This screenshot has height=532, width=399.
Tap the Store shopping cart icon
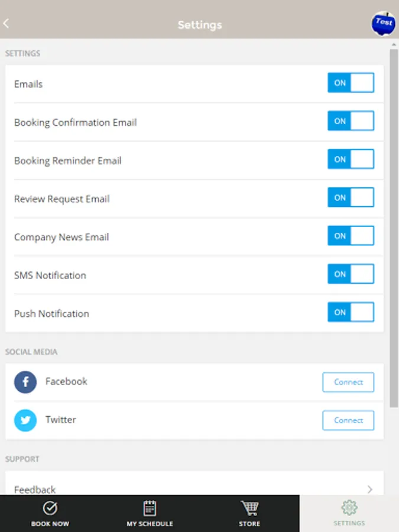pyautogui.click(x=249, y=508)
